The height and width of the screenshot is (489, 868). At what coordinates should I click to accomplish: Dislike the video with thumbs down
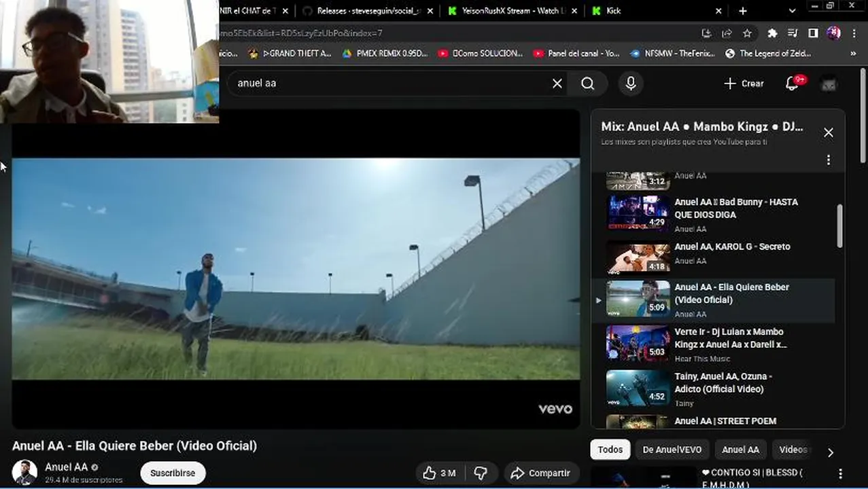coord(481,473)
